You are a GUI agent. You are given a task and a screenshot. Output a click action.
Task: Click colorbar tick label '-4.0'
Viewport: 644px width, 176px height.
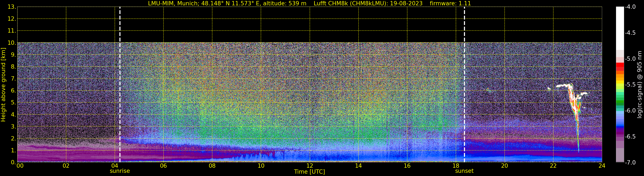[630, 7]
